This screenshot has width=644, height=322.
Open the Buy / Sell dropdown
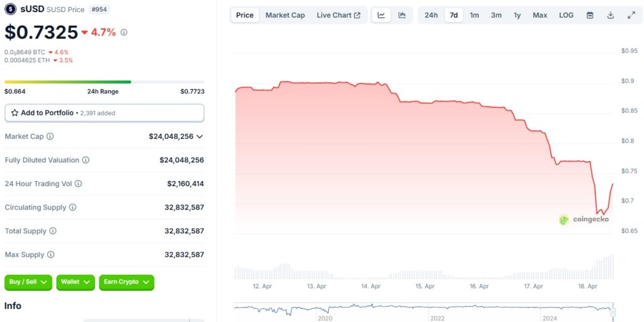pyautogui.click(x=28, y=282)
